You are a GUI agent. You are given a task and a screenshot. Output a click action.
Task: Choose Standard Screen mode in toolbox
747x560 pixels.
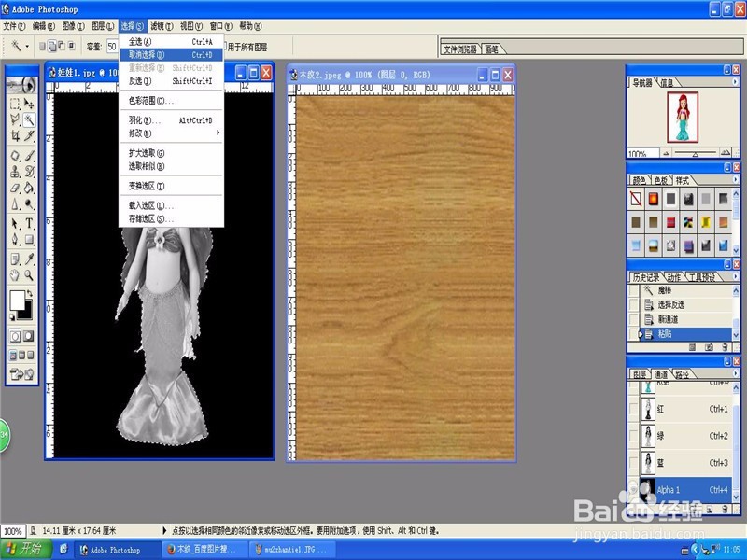[13, 356]
